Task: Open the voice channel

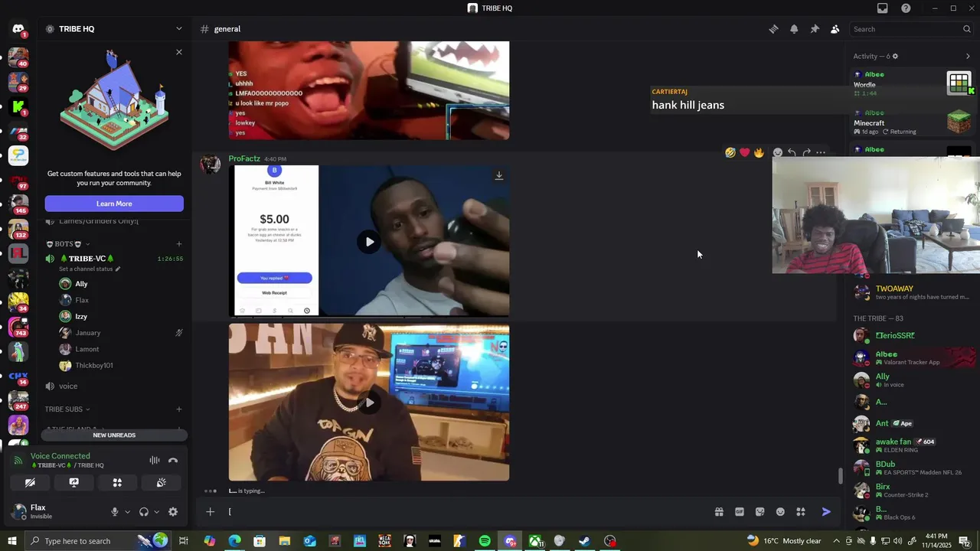Action: click(68, 386)
